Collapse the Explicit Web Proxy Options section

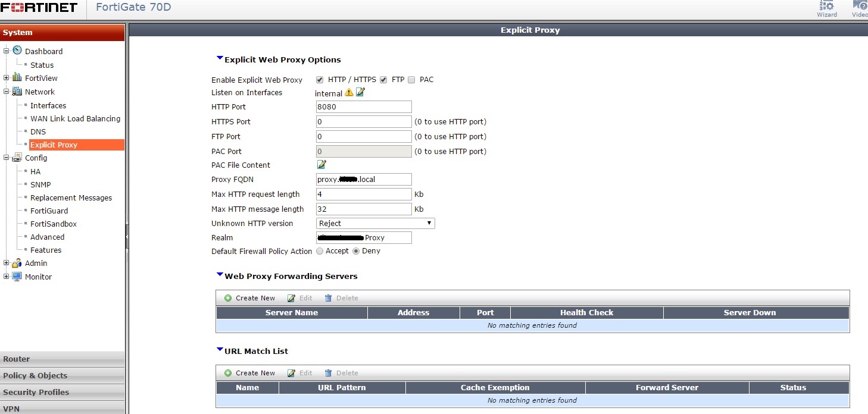click(220, 58)
